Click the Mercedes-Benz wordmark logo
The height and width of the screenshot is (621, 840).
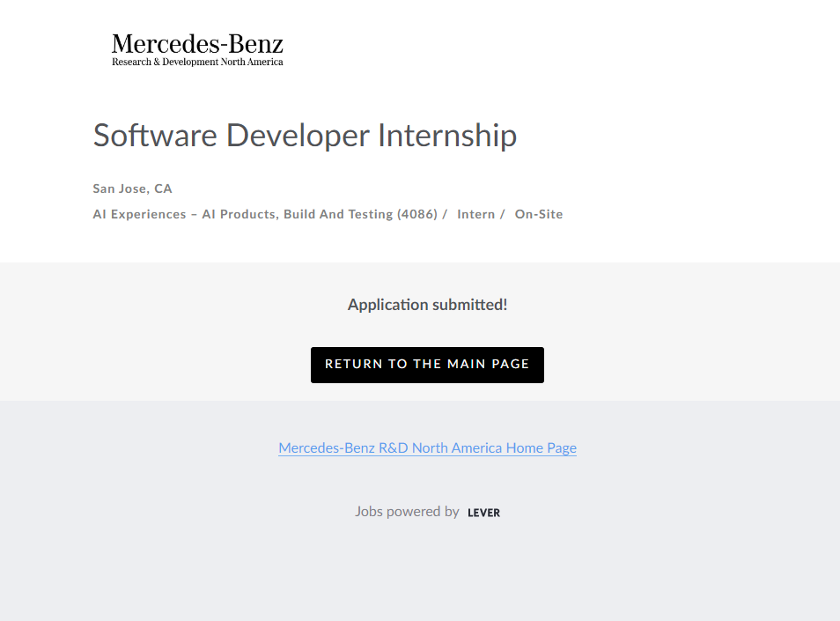197,43
